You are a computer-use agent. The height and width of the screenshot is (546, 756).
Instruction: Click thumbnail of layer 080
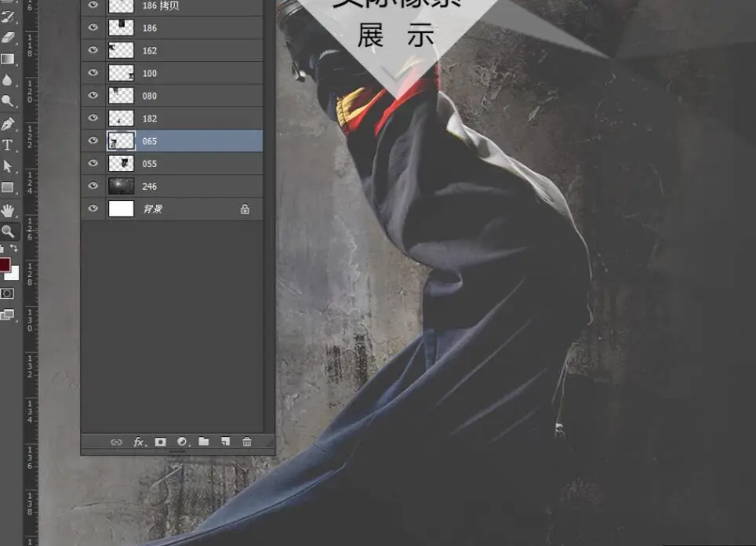point(121,96)
